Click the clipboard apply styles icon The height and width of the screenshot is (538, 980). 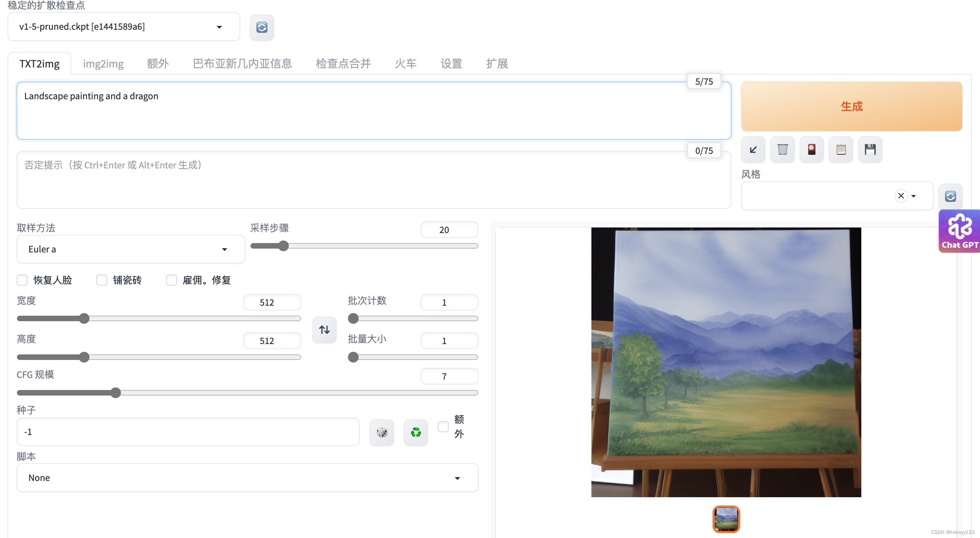841,149
